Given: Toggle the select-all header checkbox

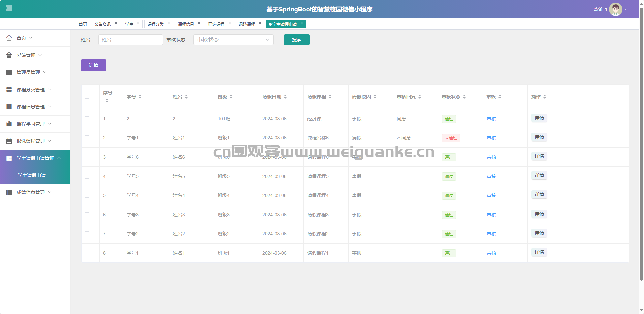Looking at the screenshot, I should pyautogui.click(x=87, y=97).
